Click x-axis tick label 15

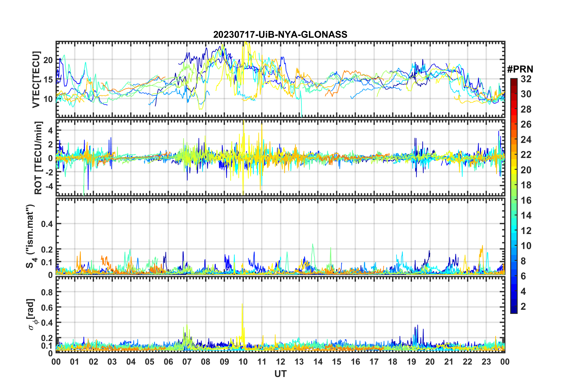[337, 362]
